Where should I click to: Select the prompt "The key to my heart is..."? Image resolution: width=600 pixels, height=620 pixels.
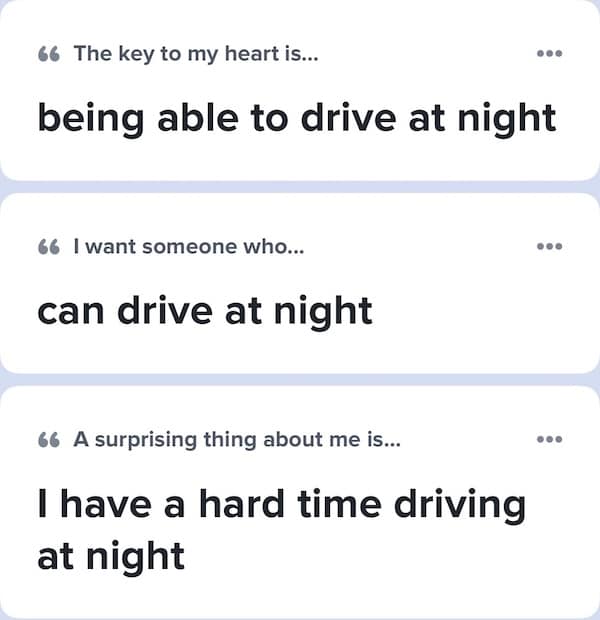(x=196, y=54)
